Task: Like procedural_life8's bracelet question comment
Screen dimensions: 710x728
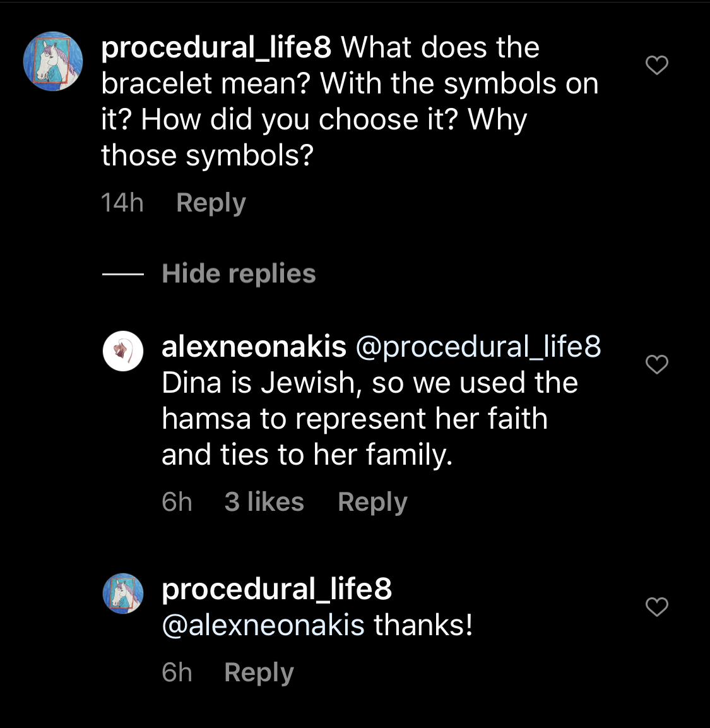Action: coord(657,65)
